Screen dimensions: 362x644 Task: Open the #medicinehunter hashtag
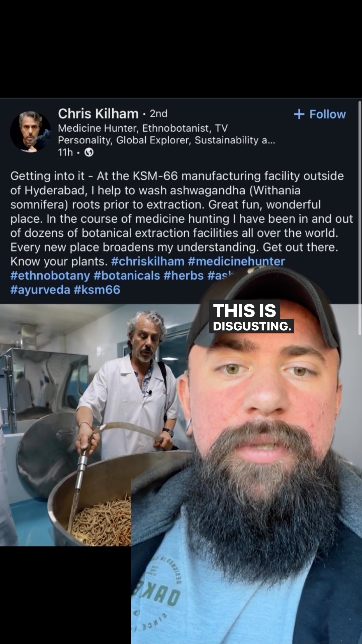tap(237, 261)
